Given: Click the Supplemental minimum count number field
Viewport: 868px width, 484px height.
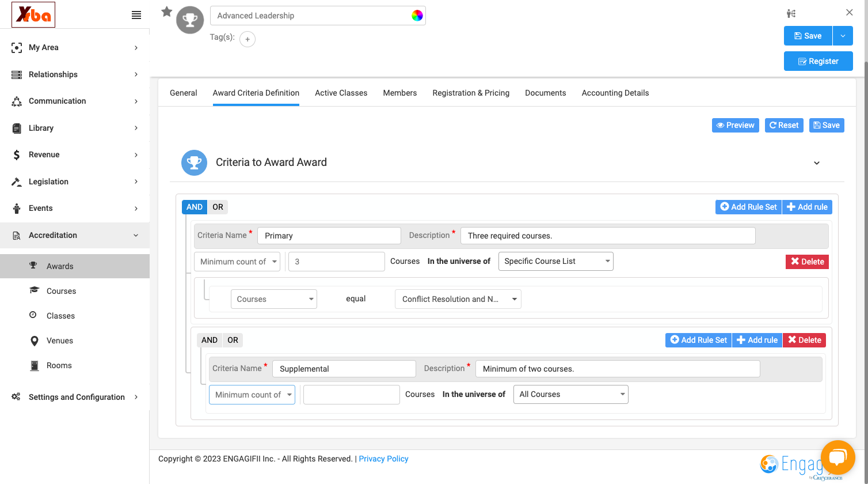Looking at the screenshot, I should 352,395.
